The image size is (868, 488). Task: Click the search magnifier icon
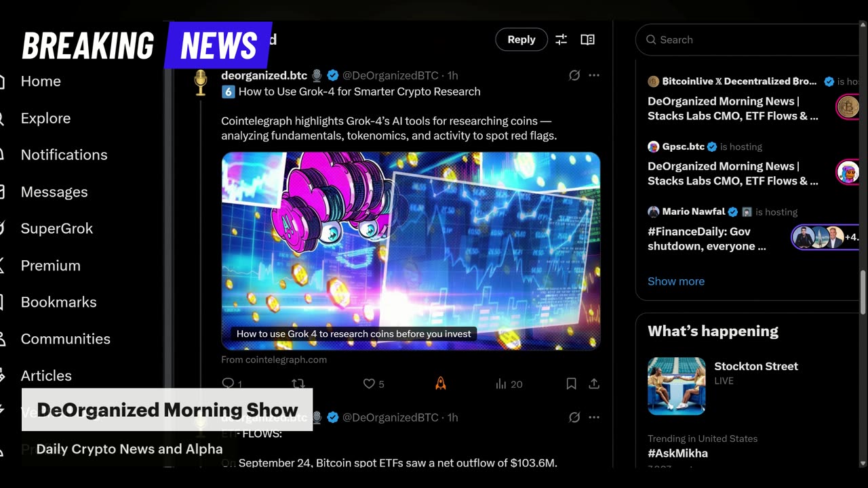651,40
